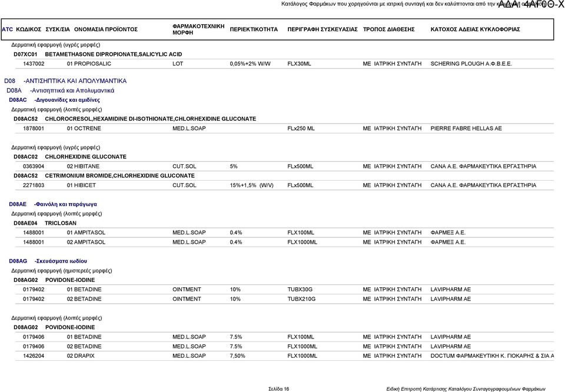Image resolution: width=565 pixels, height=392 pixels.
Task: Click the D08AE Φαινόλη και παράγωγα heading
Action: pyautogui.click(x=53, y=204)
